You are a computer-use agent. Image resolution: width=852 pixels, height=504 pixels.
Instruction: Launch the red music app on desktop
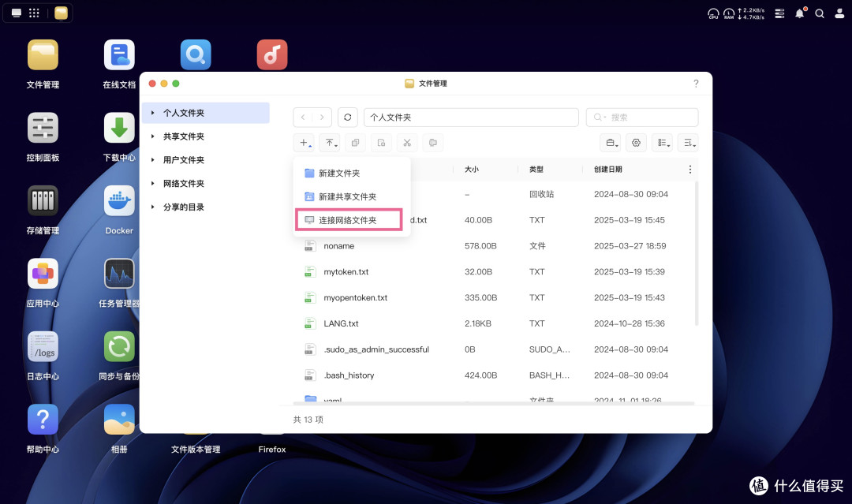272,55
